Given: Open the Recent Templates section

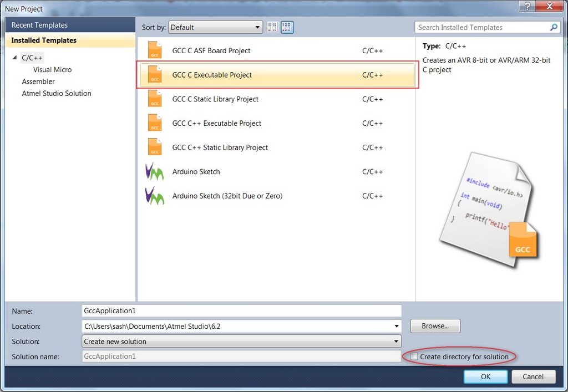Looking at the screenshot, I should point(39,25).
